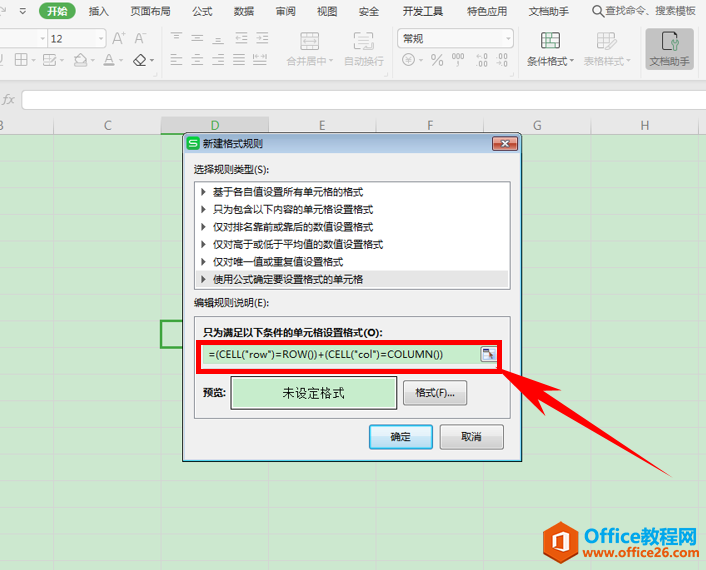Viewport: 706px width, 570px height.
Task: Open the 公式 tab
Action: click(202, 11)
